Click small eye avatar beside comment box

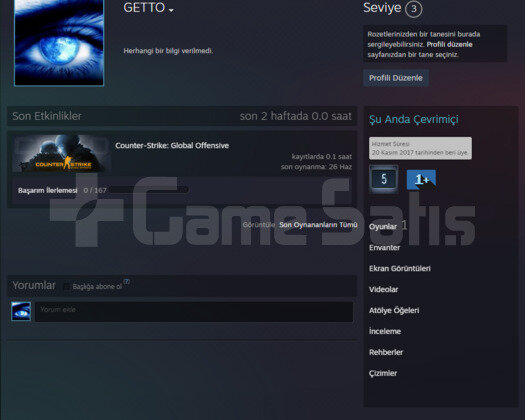click(x=21, y=311)
